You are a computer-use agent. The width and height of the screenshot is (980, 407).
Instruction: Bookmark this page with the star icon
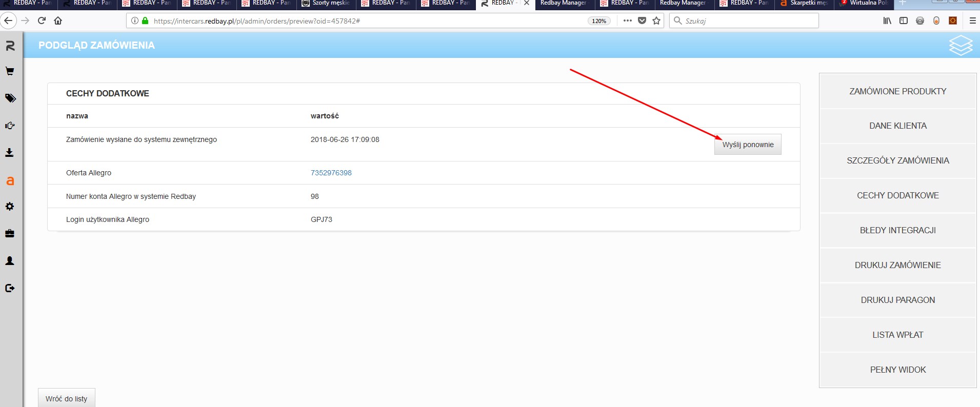[x=656, y=21]
